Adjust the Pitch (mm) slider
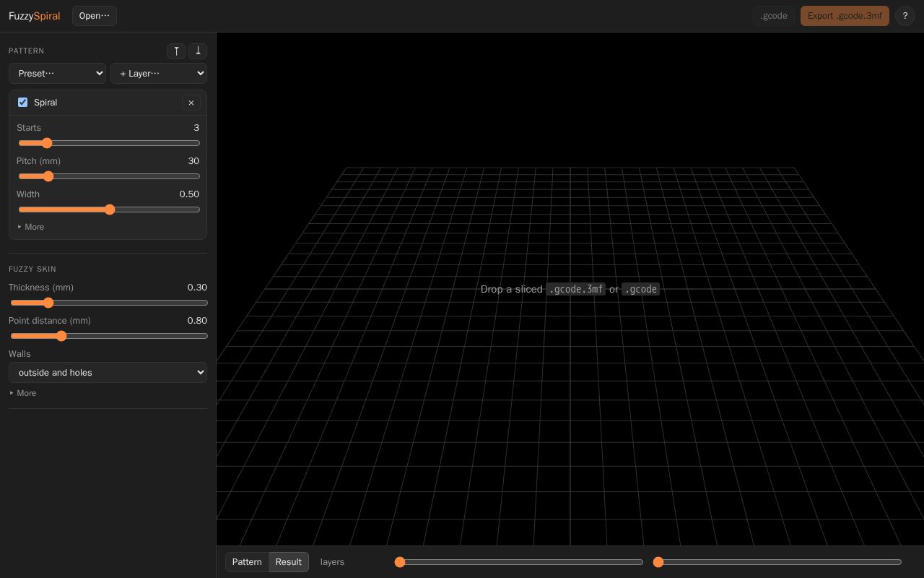The width and height of the screenshot is (924, 578). click(x=109, y=176)
